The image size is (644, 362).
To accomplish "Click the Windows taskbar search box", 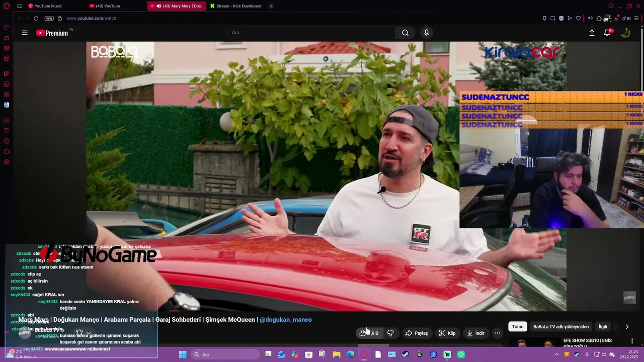I will click(225, 354).
